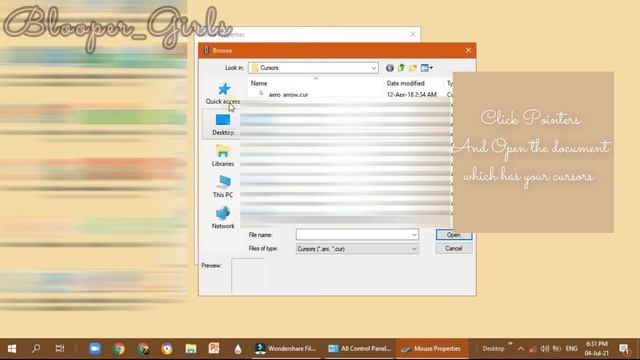Screen dimensions: 640x360
Task: Close the Mouse Properties window behind
Action: (413, 34)
